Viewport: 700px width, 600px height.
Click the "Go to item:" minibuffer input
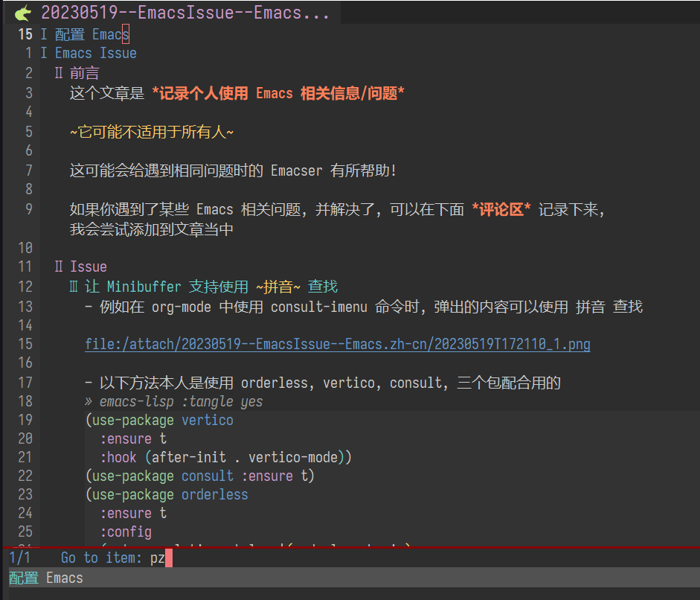161,558
